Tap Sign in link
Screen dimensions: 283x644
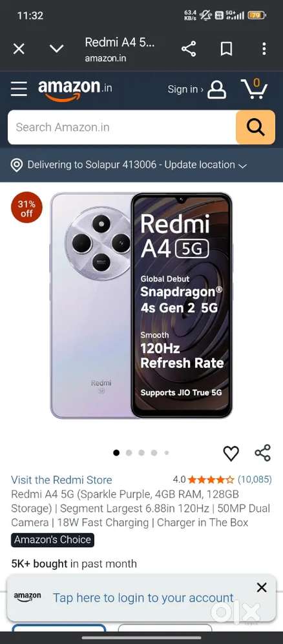[x=185, y=89]
